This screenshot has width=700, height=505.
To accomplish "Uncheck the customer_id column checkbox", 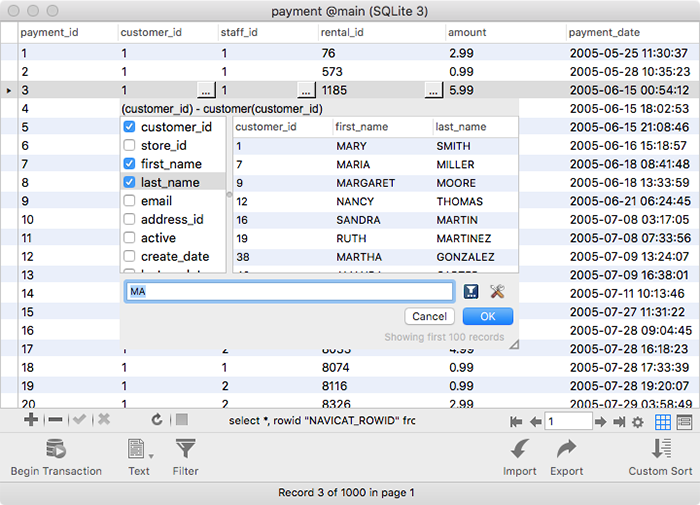I will coord(129,127).
